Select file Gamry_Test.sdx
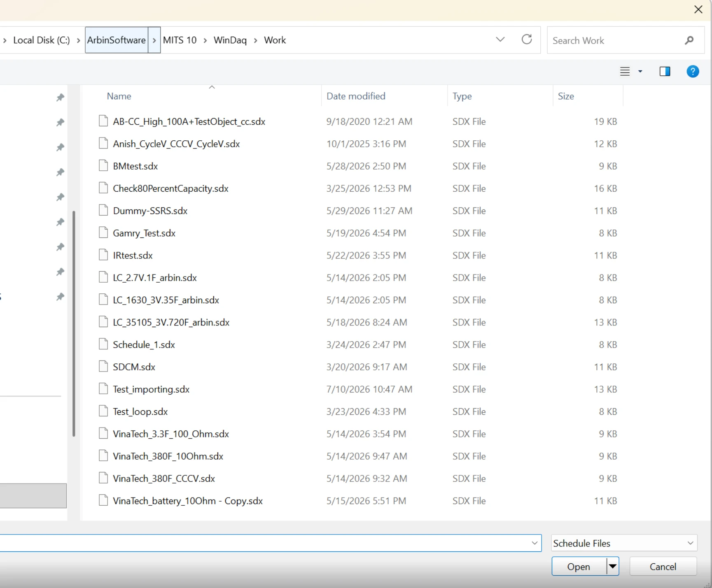 144,233
